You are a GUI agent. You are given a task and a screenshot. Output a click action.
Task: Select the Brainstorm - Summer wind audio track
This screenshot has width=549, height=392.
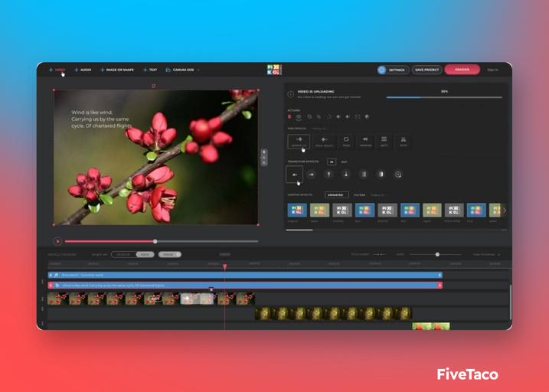[245, 275]
